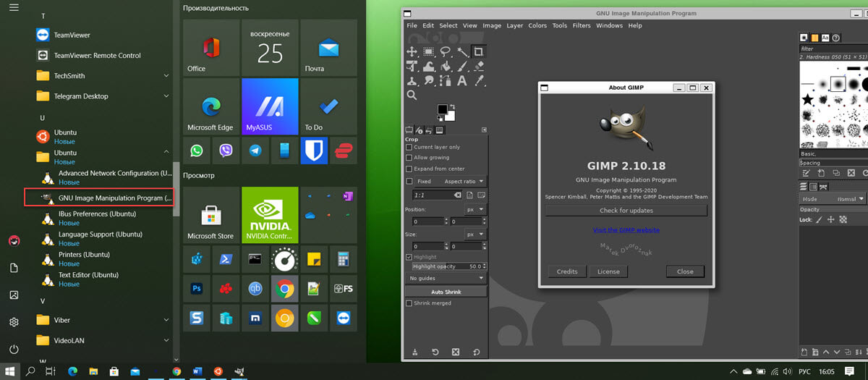Launch GNU Image Manipulation Program from Start list

coord(99,197)
